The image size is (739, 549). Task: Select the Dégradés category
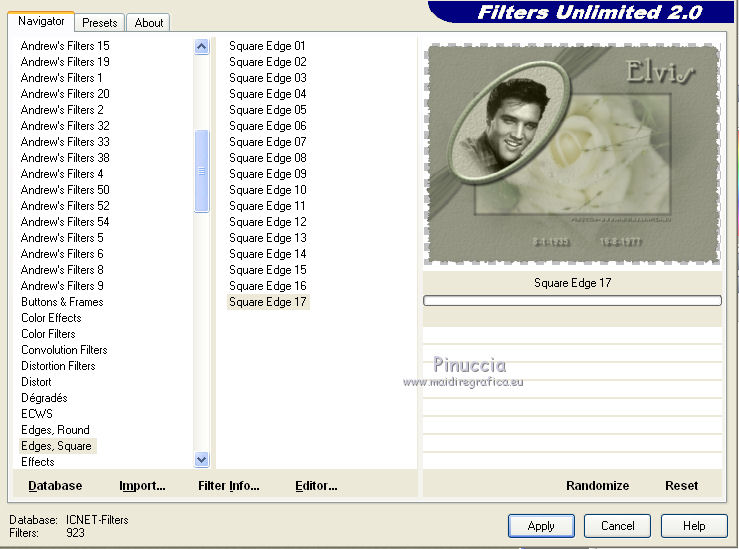tap(44, 398)
